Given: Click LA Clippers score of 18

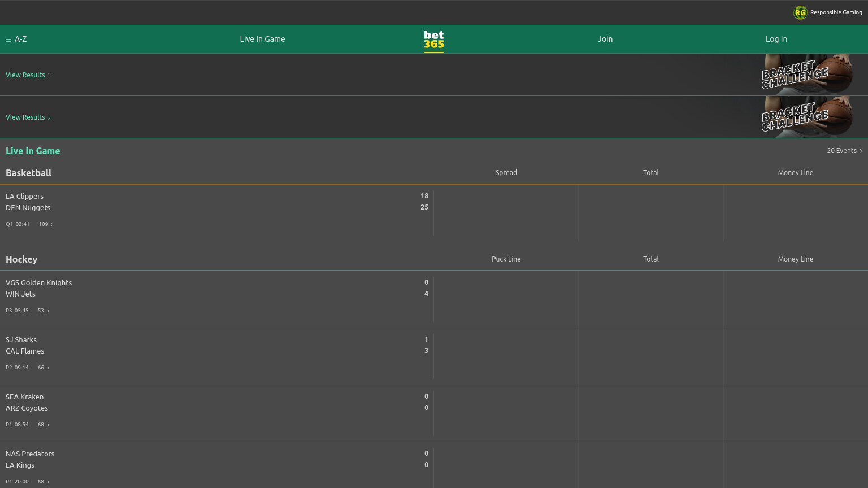Looking at the screenshot, I should (424, 196).
